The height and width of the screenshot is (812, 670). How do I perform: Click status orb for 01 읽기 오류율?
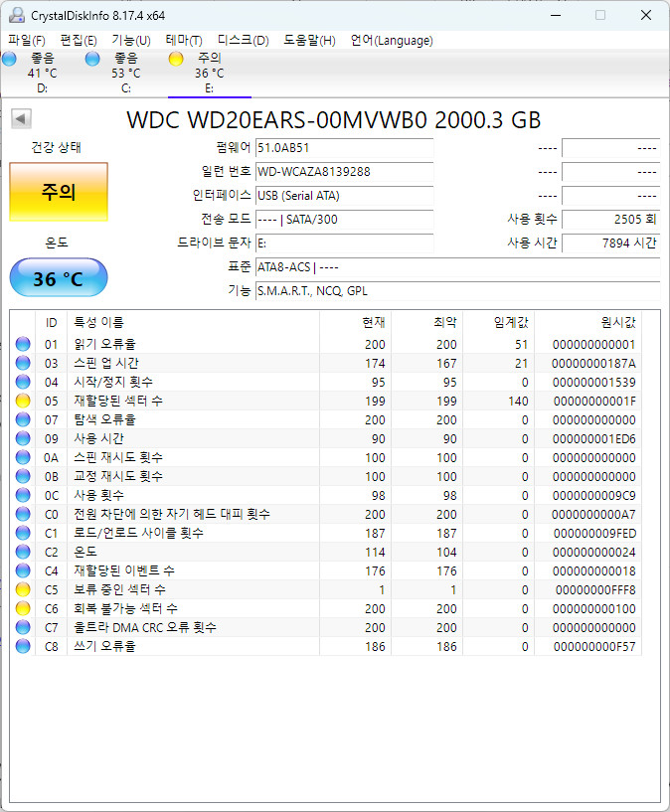pos(23,344)
